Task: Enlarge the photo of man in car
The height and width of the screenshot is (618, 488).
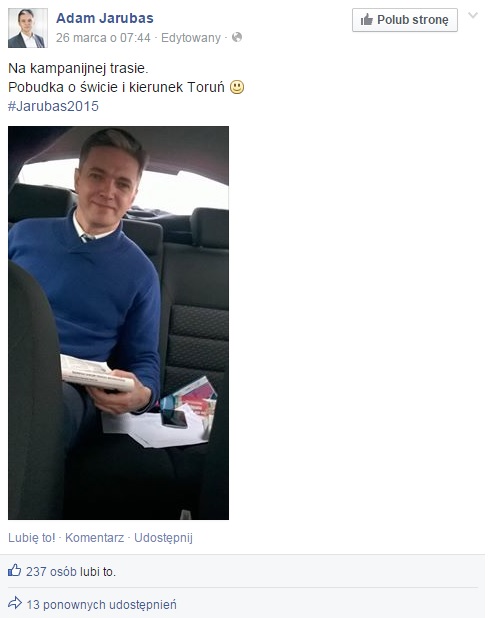Action: tap(118, 323)
